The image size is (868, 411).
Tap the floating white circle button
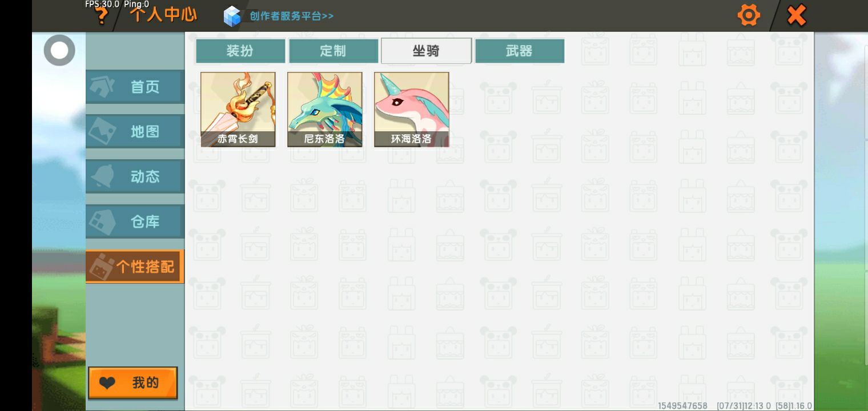pyautogui.click(x=59, y=50)
